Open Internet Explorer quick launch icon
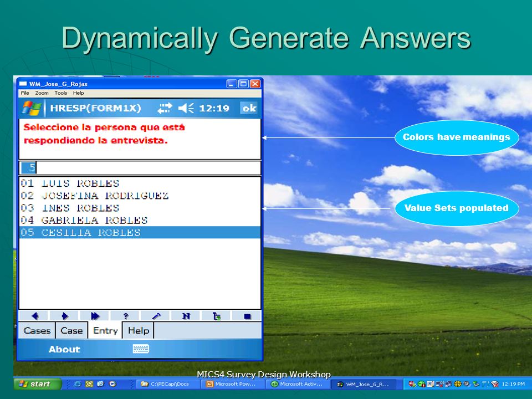This screenshot has width=532, height=399. pyautogui.click(x=78, y=383)
